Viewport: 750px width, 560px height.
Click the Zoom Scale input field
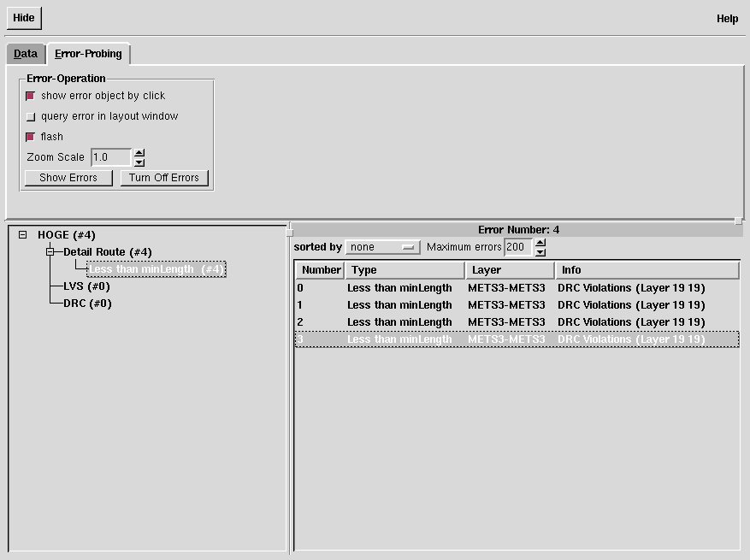click(111, 157)
